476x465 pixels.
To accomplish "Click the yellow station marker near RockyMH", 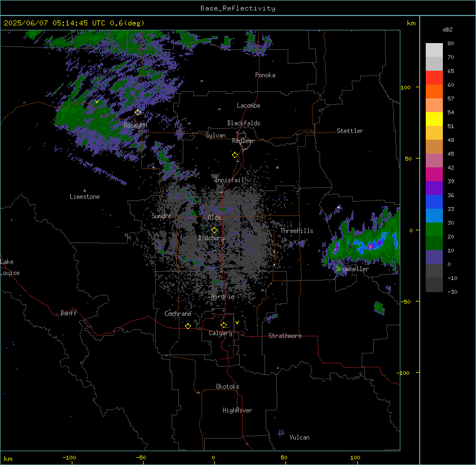I will (138, 112).
